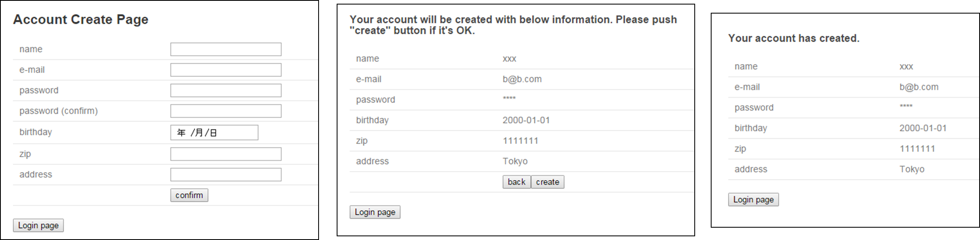980x240 pixels.
Task: Click the create button
Action: [547, 182]
